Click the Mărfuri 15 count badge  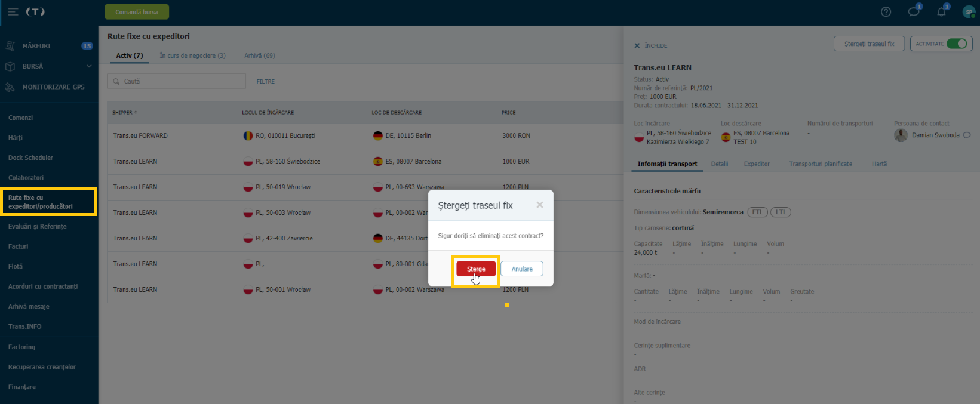pyautogui.click(x=87, y=46)
